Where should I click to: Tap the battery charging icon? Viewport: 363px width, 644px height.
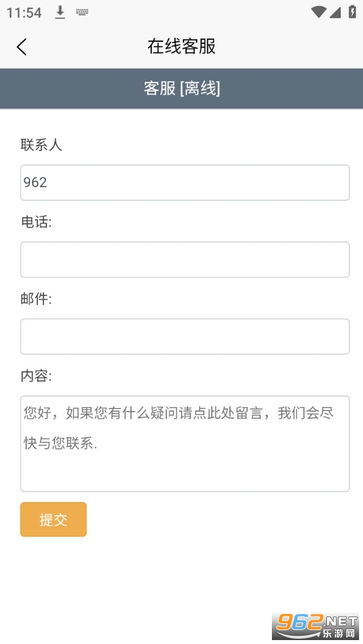pos(353,12)
